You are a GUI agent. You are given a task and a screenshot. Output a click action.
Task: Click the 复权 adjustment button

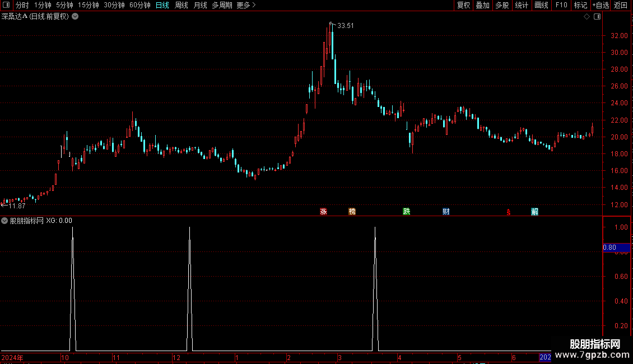(463, 5)
